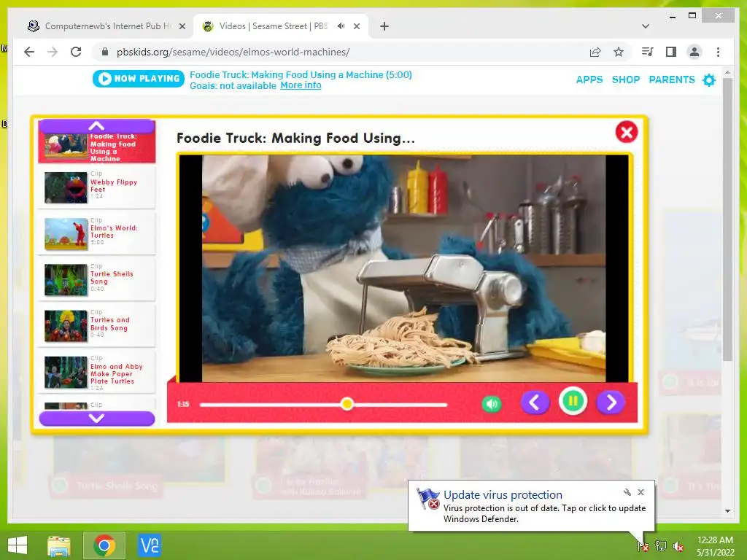Click the page vertical scrollbar thumb
The height and width of the screenshot is (560, 747).
[x=727, y=219]
